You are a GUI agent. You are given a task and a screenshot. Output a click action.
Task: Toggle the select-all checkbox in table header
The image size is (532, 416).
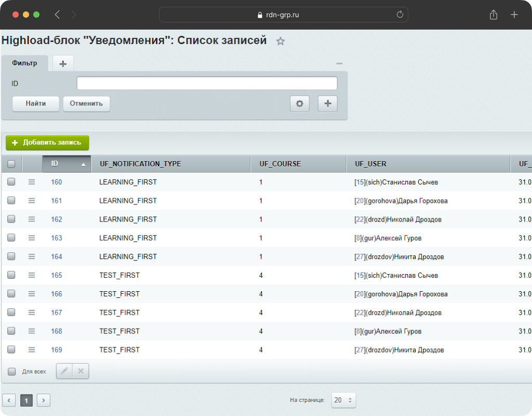(11, 164)
